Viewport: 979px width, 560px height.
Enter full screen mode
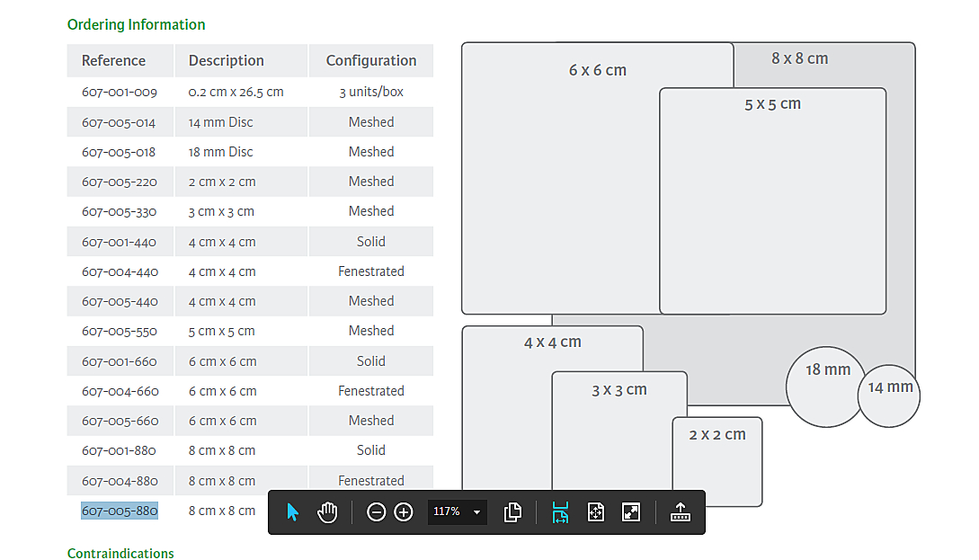tap(631, 512)
